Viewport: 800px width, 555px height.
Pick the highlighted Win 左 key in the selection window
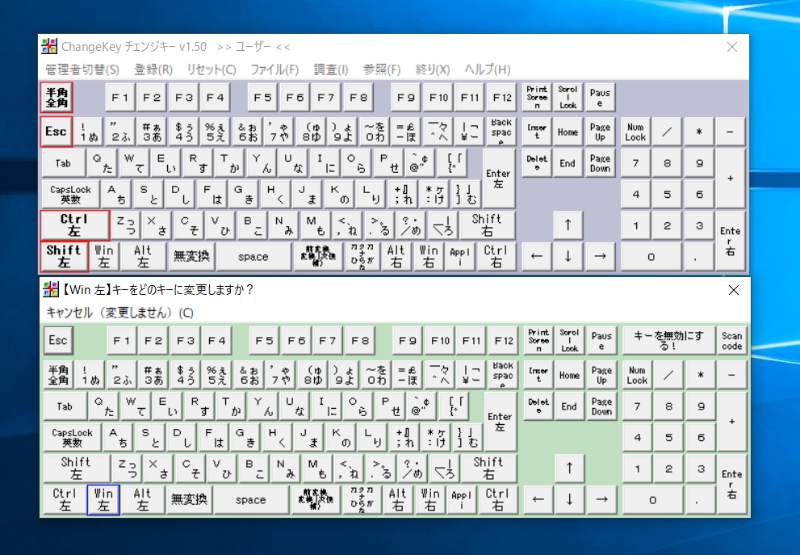(x=102, y=499)
